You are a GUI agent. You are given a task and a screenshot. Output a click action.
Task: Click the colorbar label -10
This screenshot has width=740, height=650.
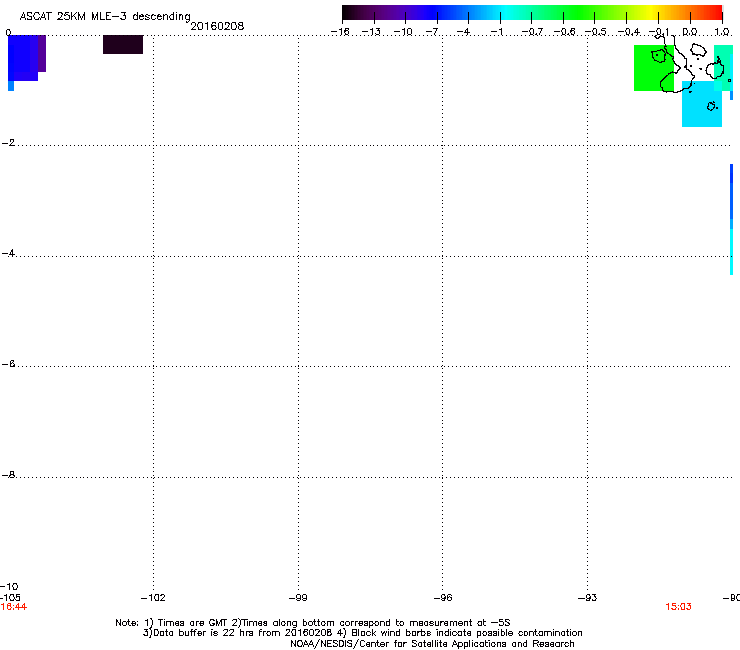[403, 32]
